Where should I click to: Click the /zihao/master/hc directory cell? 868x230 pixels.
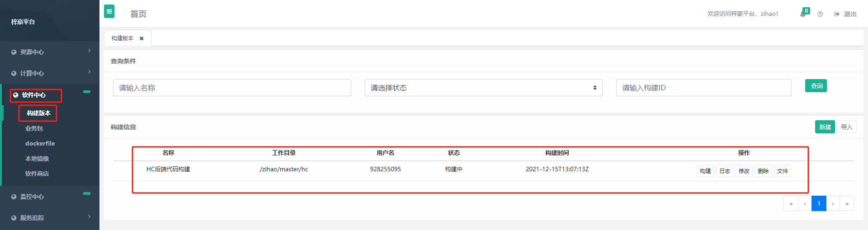pyautogui.click(x=284, y=169)
